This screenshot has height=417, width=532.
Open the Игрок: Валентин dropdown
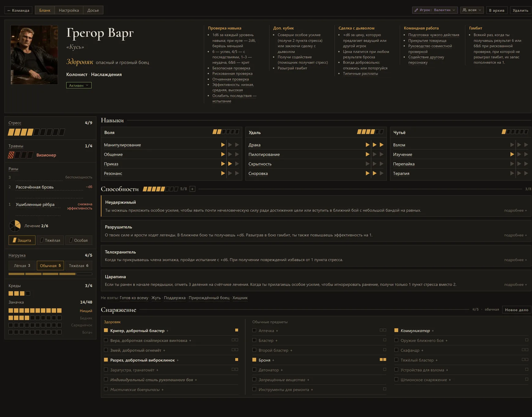click(435, 10)
